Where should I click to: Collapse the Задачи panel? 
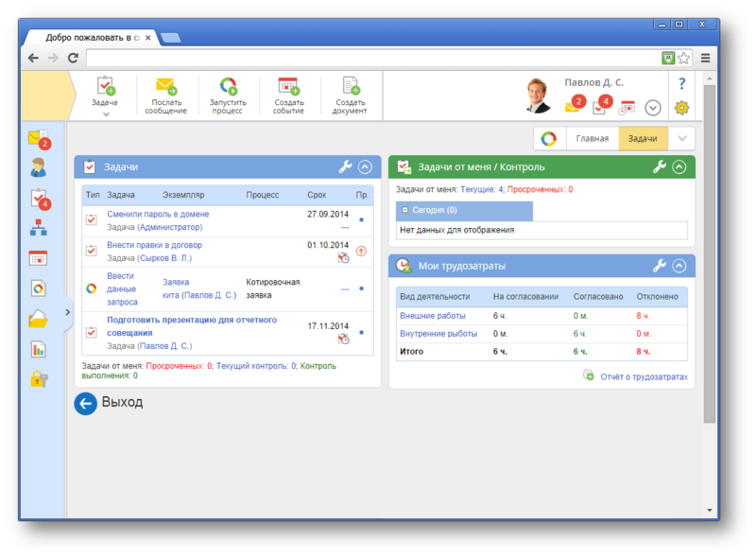pyautogui.click(x=365, y=166)
